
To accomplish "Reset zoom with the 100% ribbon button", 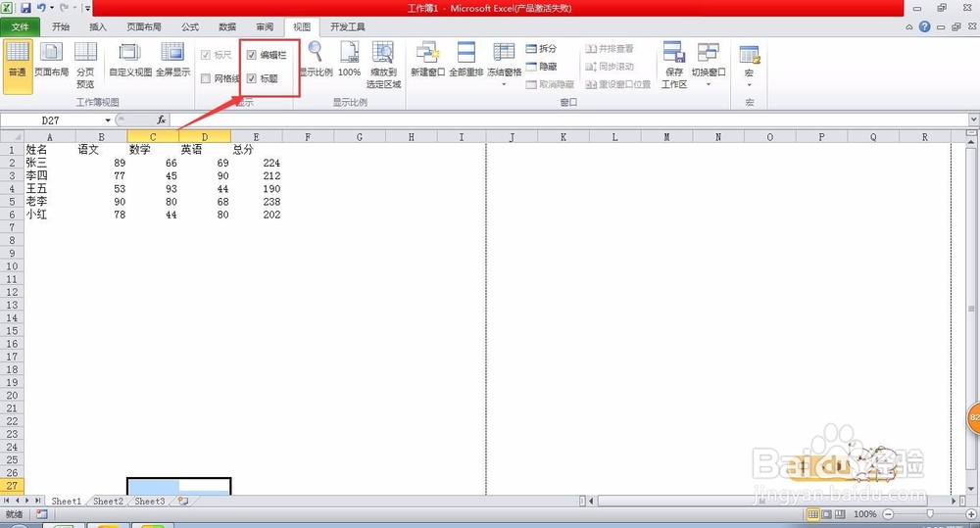I will coord(350,61).
